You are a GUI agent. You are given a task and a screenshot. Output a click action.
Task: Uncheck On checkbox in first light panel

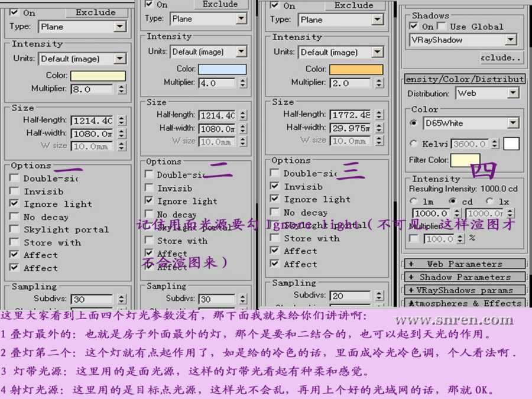pyautogui.click(x=14, y=12)
